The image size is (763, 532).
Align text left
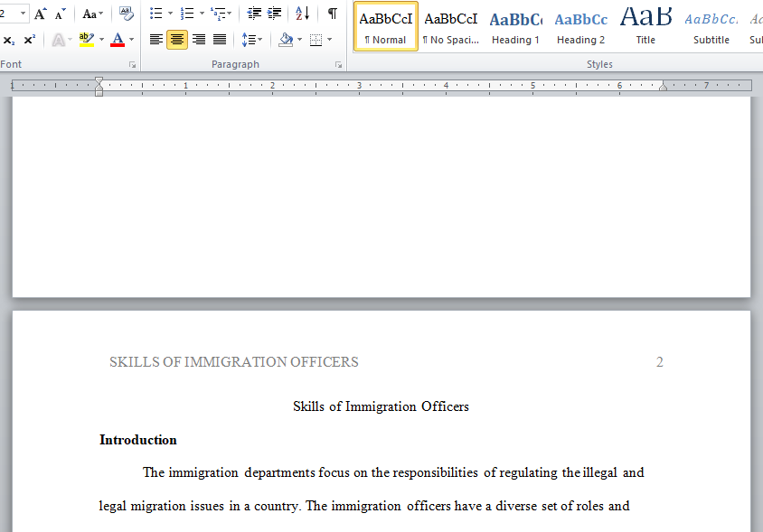point(156,40)
